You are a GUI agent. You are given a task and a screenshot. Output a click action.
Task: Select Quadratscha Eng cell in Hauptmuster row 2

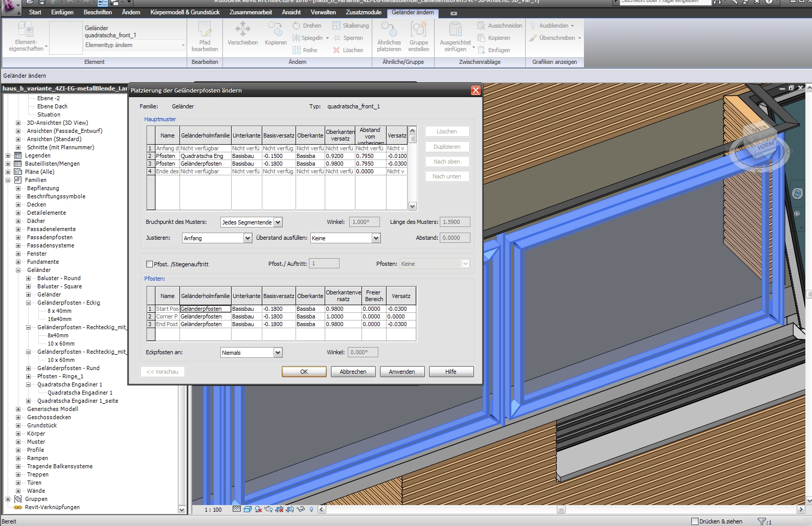(x=205, y=156)
